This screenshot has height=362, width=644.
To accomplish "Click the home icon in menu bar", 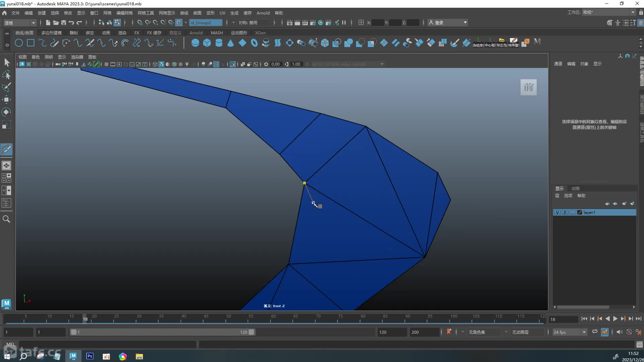I will (4, 13).
